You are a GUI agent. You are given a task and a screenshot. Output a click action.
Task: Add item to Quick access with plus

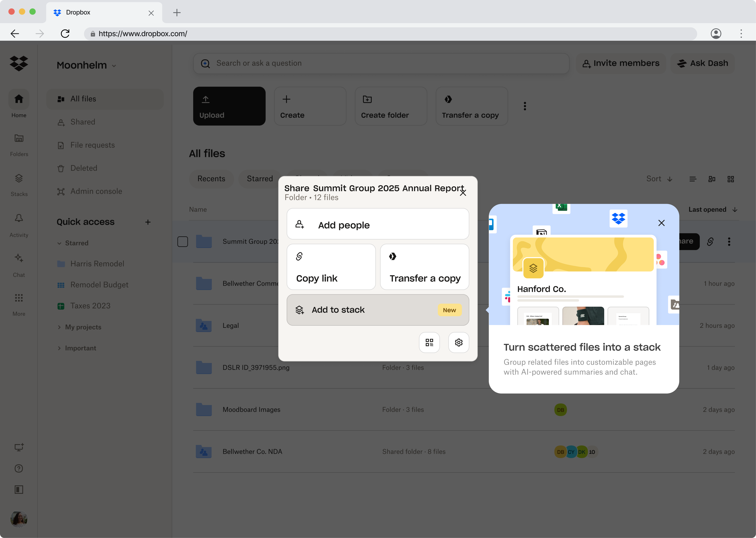[x=148, y=222]
